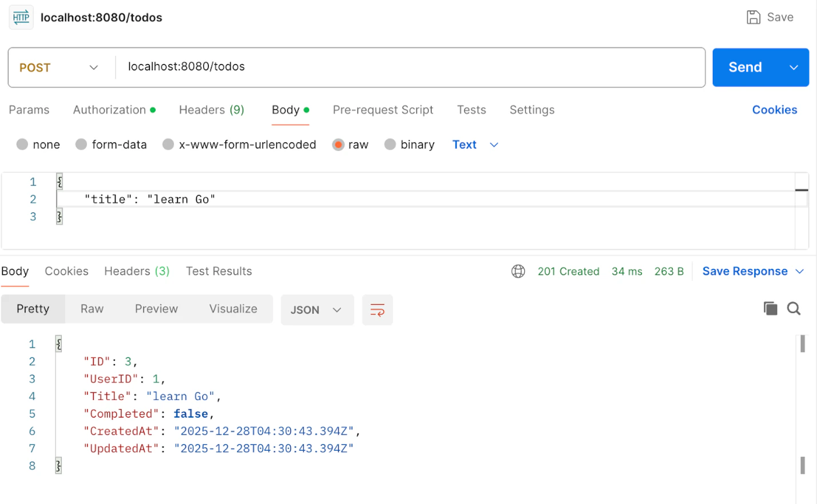Click the globe network icon near status
Image resolution: width=817 pixels, height=504 pixels.
coord(518,271)
